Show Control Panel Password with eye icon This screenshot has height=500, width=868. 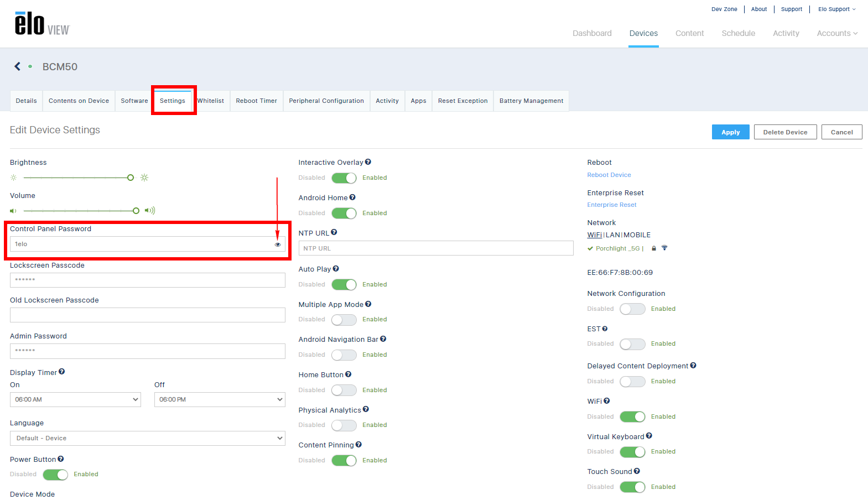tap(278, 244)
